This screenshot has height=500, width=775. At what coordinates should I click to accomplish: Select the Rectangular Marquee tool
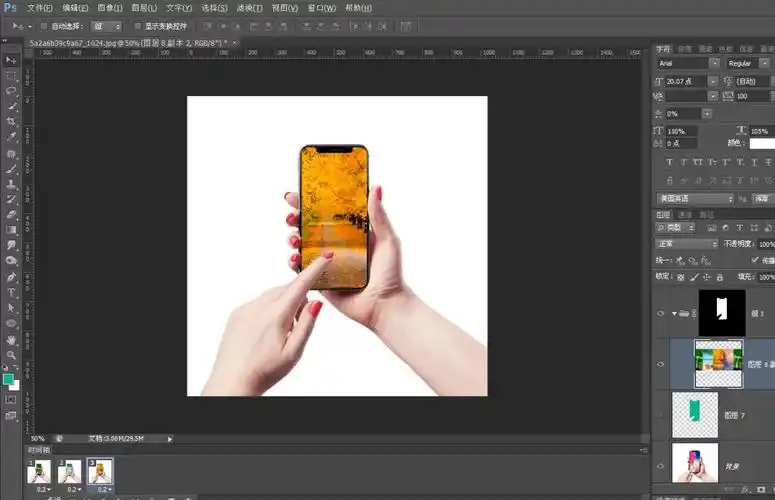11,76
